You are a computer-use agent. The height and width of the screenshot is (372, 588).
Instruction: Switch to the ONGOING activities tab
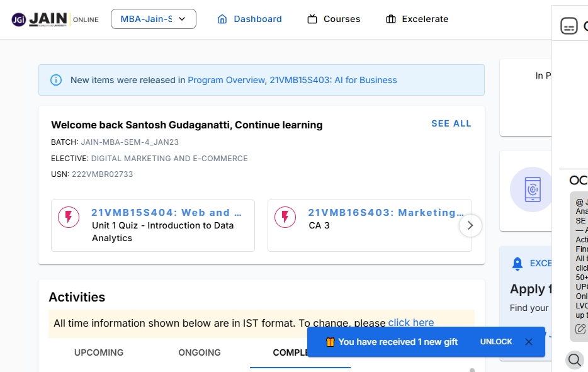200,352
